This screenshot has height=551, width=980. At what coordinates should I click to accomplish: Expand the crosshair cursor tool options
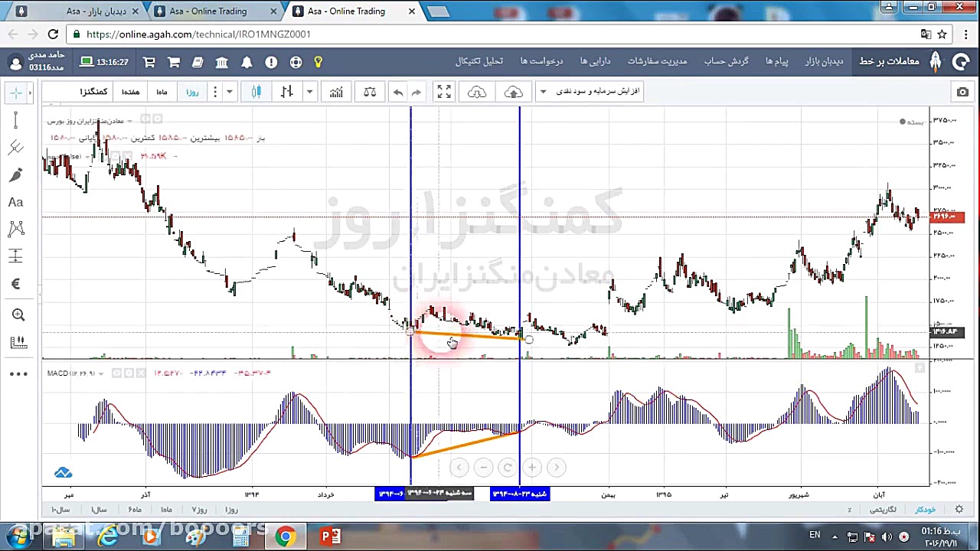tap(30, 93)
